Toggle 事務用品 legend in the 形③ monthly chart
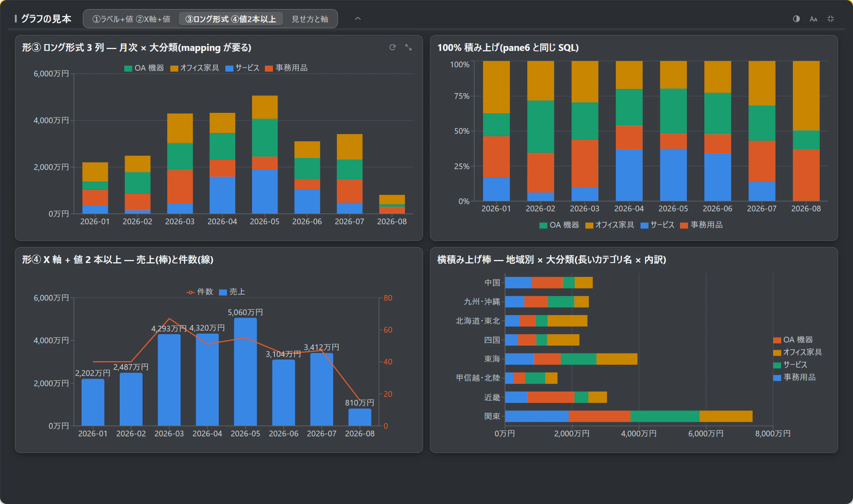Image resolution: width=853 pixels, height=504 pixels. [287, 68]
